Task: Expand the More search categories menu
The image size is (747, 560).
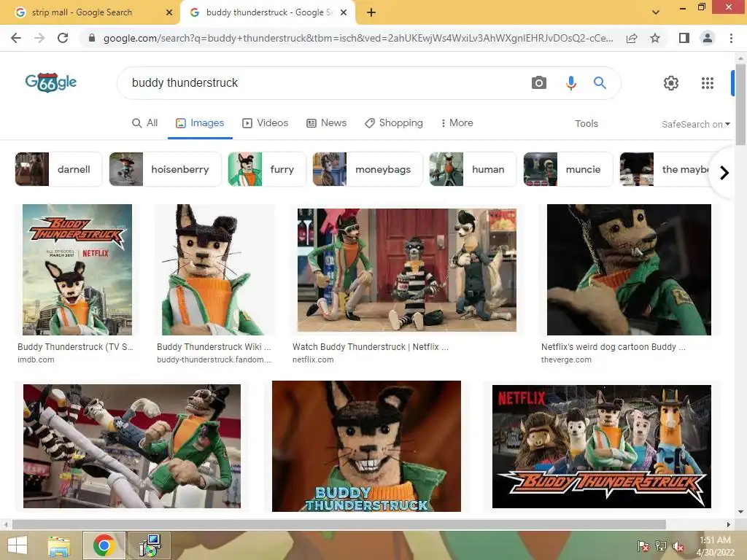Action: (457, 122)
